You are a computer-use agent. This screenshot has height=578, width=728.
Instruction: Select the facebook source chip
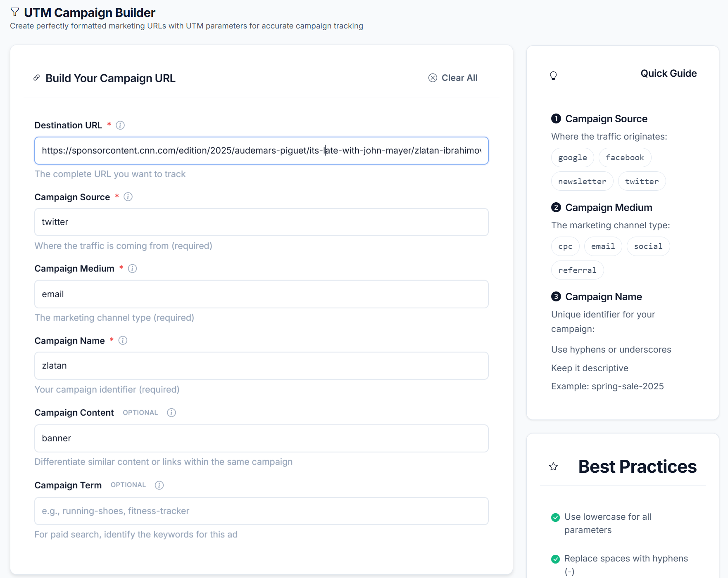click(x=624, y=158)
